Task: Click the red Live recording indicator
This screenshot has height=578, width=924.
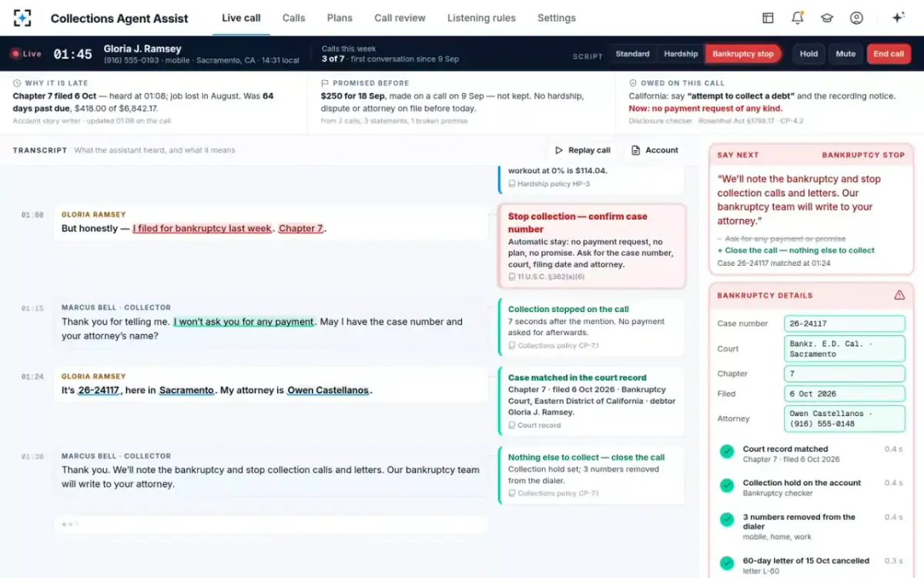Action: click(x=25, y=54)
